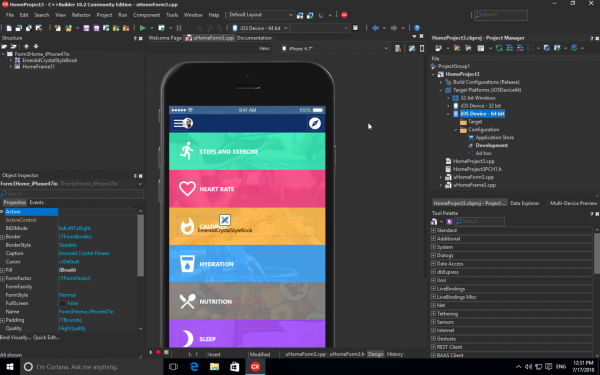
Task: Switch to the History tab at bottom
Action: point(395,354)
